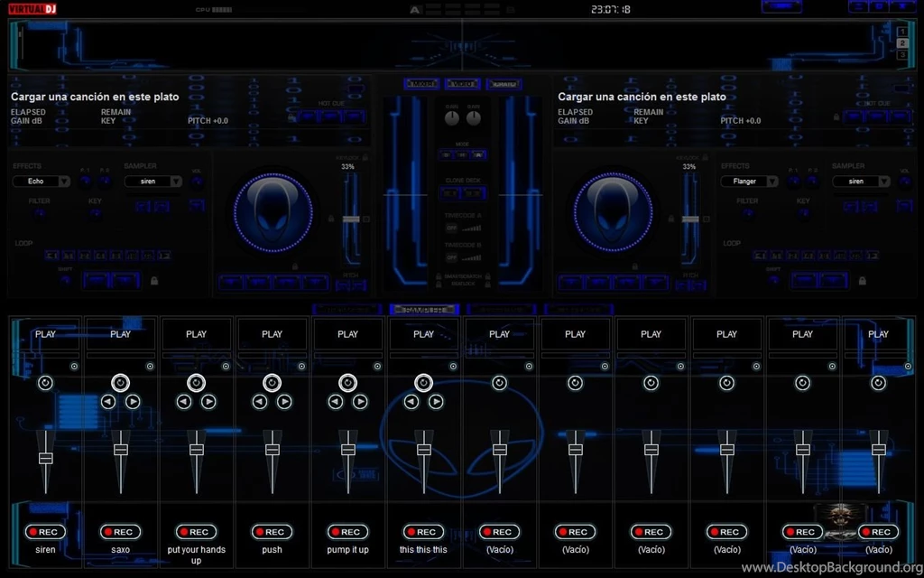
Task: Click previous arrow in the pump it up slot
Action: click(336, 402)
